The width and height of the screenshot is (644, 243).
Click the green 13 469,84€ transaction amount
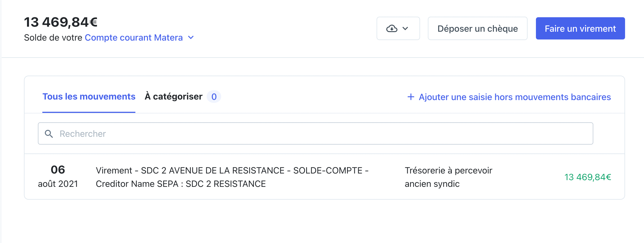click(x=588, y=177)
